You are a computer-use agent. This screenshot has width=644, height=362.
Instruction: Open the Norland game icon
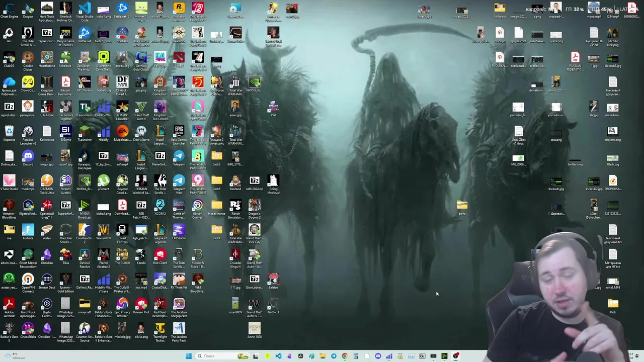point(235,183)
